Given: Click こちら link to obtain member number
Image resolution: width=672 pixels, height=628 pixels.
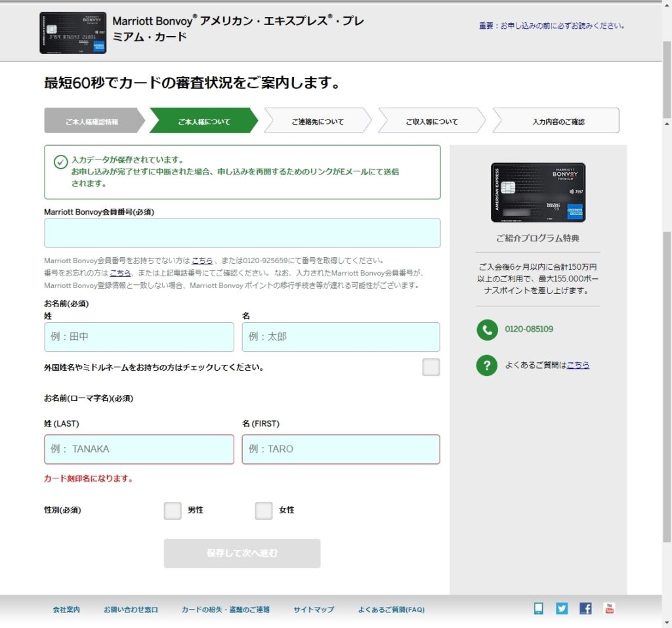Looking at the screenshot, I should click(202, 261).
